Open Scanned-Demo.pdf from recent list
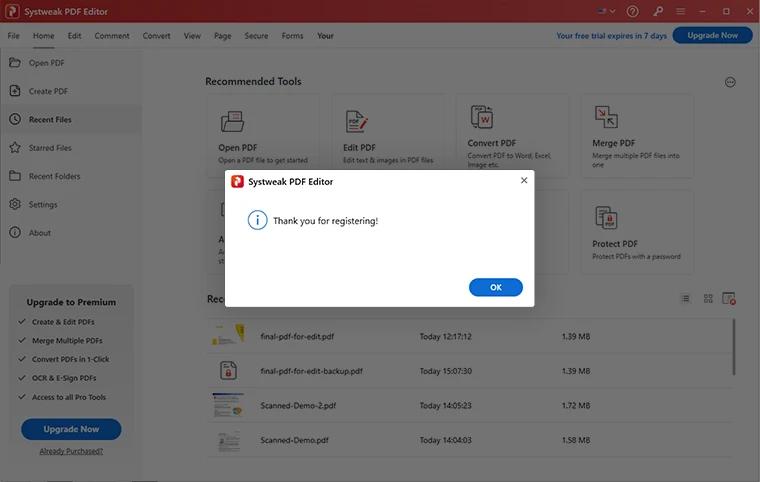Viewport: 760px width, 482px height. pos(470,440)
